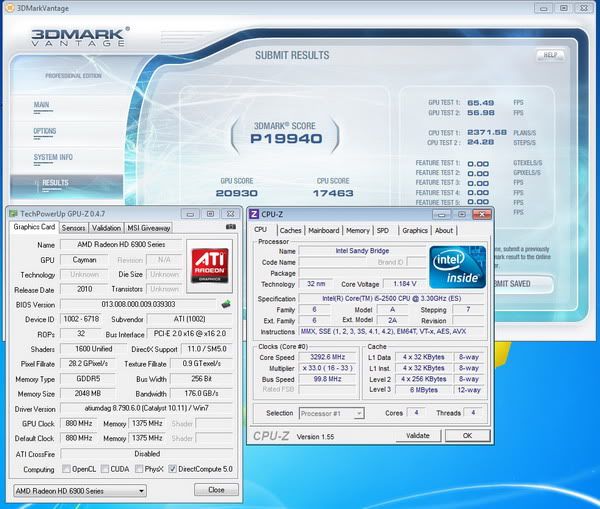The width and height of the screenshot is (600, 509).
Task: Click the Validate button in CPU-Z
Action: [418, 436]
